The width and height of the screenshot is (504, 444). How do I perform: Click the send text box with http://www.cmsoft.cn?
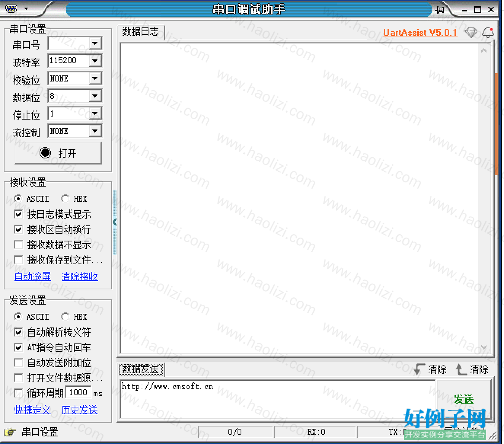[x=278, y=399]
